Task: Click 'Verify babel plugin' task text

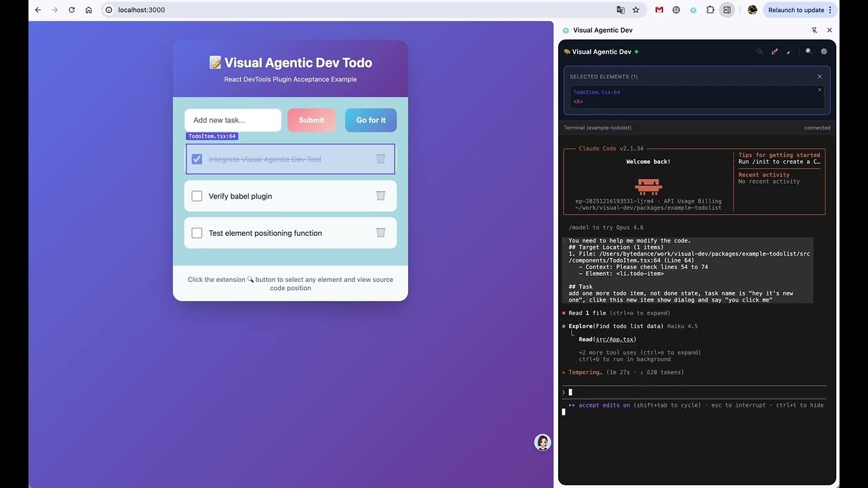Action: 240,197
